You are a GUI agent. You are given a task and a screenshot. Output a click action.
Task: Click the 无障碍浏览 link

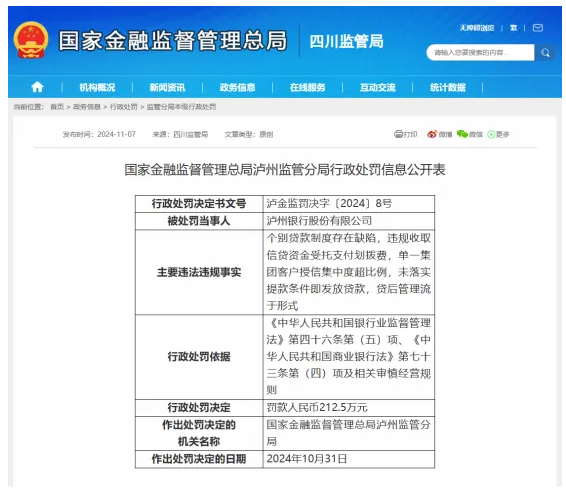pos(477,28)
